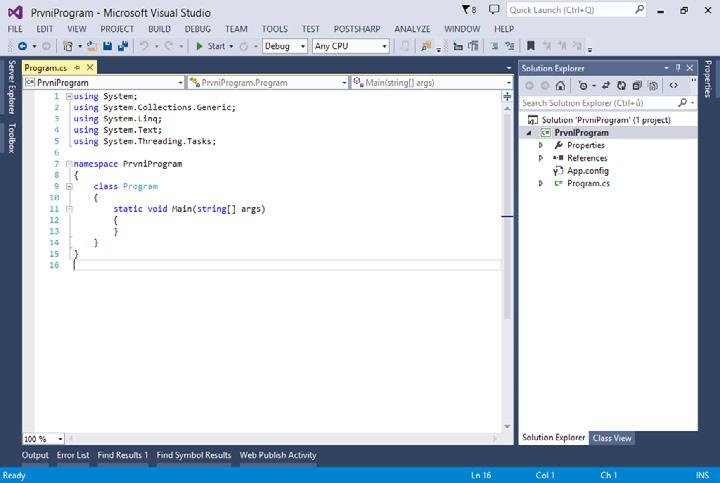Click the Find in Files toolbar icon
Viewport: 720px width, 483px height.
point(427,46)
